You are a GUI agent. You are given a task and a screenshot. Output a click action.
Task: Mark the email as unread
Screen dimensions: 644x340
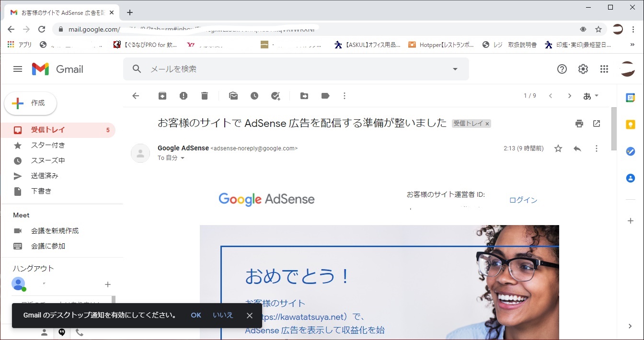(233, 96)
